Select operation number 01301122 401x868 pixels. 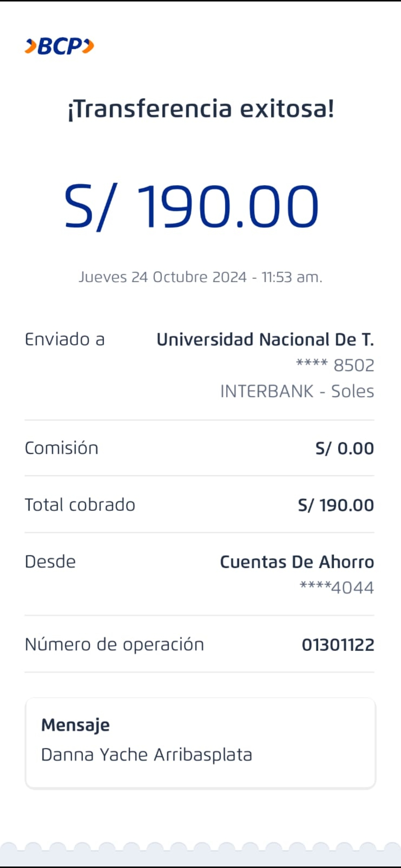(x=338, y=645)
